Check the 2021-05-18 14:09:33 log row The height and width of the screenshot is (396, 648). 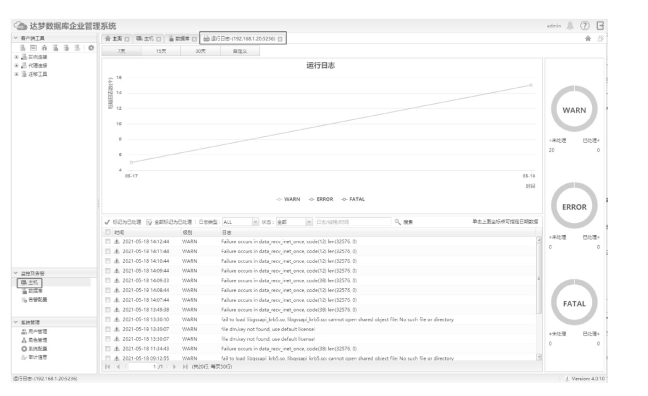108,280
